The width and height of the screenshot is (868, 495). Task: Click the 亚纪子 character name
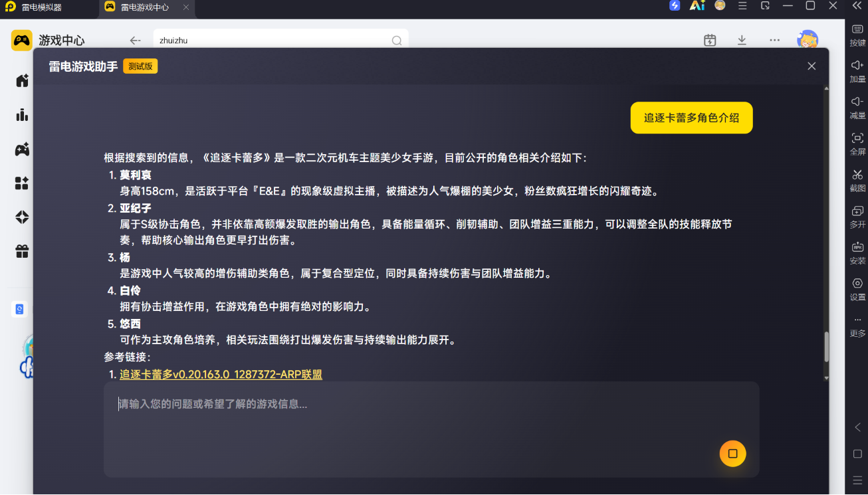[x=136, y=208]
